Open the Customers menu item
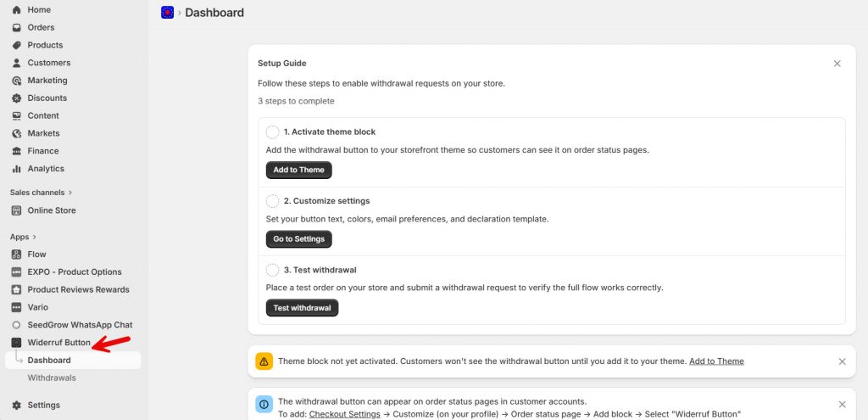 click(48, 63)
